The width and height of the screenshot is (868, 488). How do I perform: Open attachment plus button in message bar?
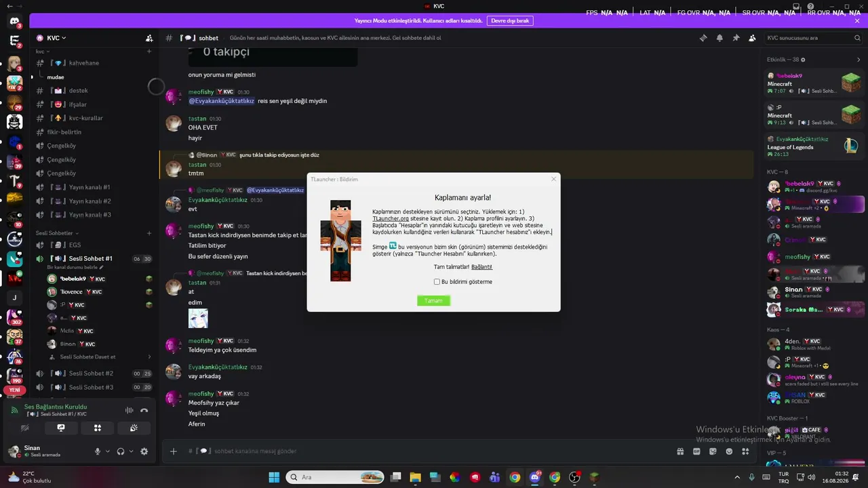(174, 451)
